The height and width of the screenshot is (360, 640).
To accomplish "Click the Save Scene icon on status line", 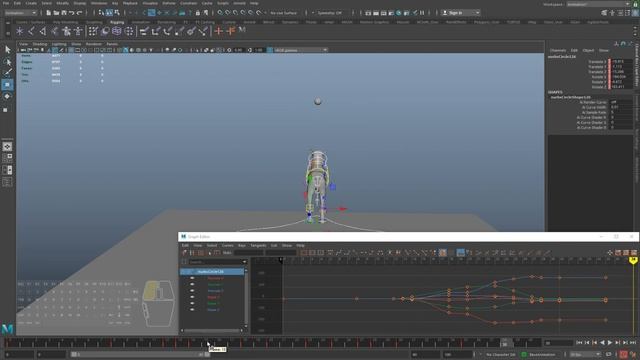I will click(64, 13).
